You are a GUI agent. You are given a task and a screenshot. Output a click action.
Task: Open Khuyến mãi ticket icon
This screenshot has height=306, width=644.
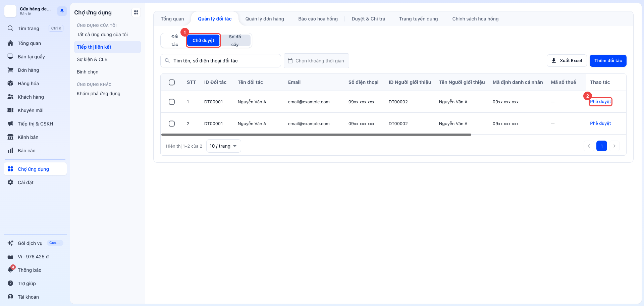(10, 110)
